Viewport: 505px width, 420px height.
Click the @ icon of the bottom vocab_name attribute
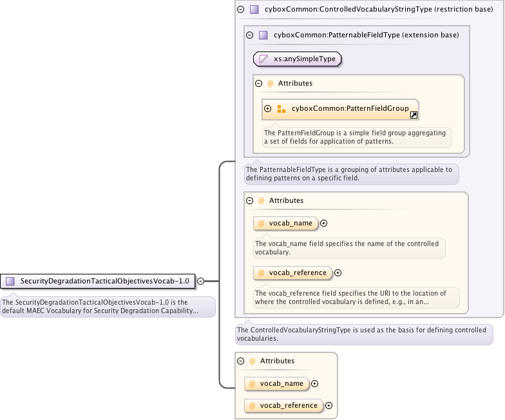click(x=252, y=384)
